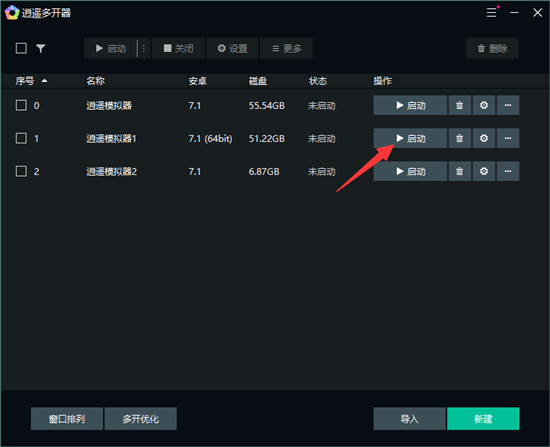Click the 设置 toolbar item
This screenshot has height=447, width=550.
coord(233,48)
